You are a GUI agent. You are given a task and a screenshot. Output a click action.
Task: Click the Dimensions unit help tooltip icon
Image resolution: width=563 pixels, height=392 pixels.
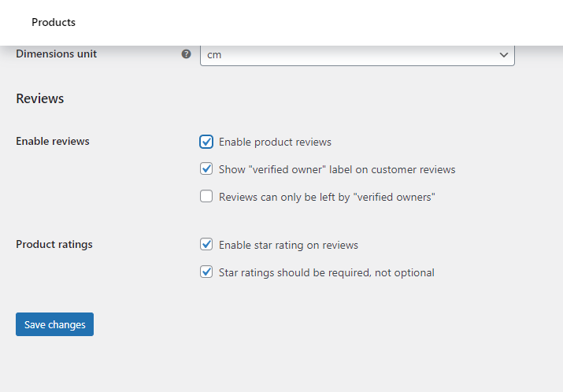pyautogui.click(x=186, y=54)
